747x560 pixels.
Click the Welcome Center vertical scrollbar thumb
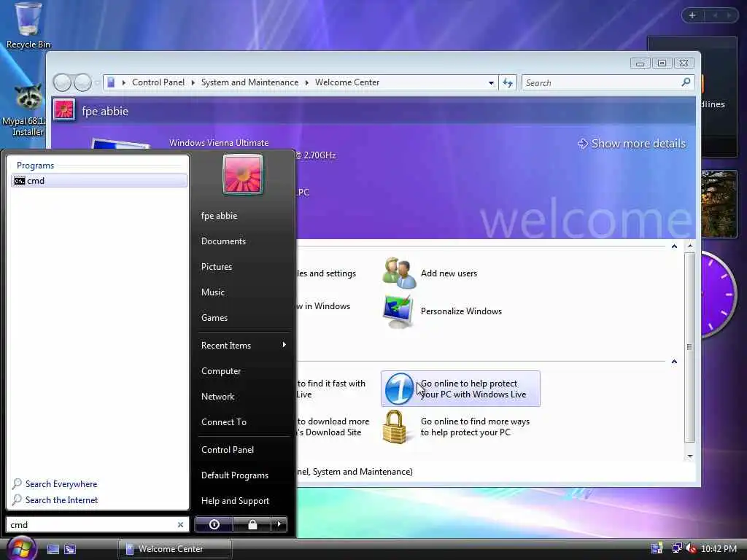[689, 347]
